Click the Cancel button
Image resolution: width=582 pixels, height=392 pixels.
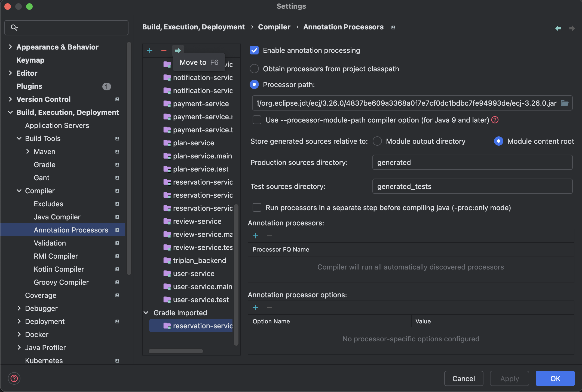pos(464,378)
